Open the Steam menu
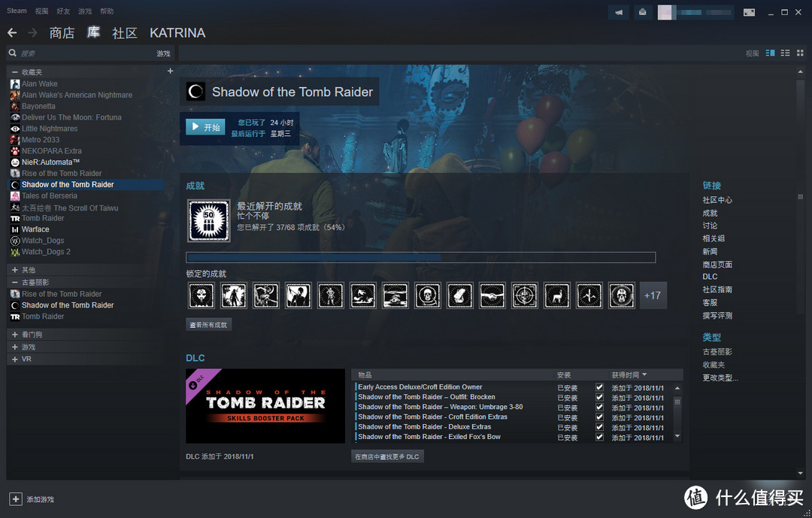The width and height of the screenshot is (812, 518). pos(17,11)
